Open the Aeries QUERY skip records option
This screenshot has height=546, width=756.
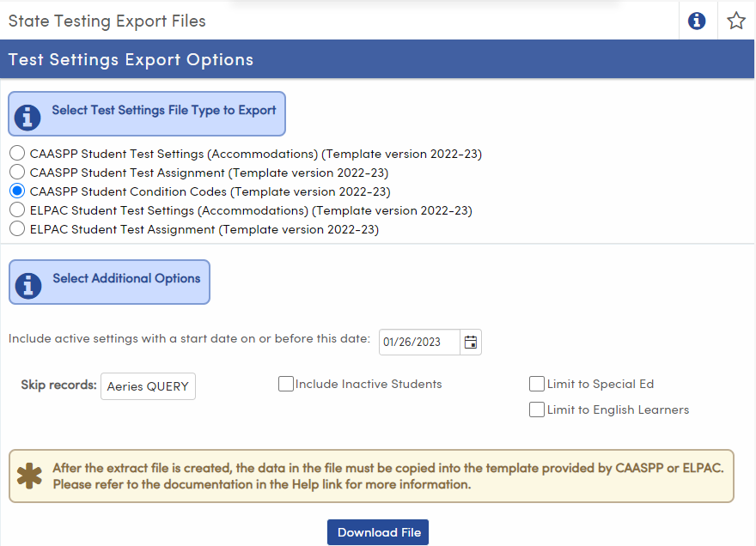tap(148, 386)
